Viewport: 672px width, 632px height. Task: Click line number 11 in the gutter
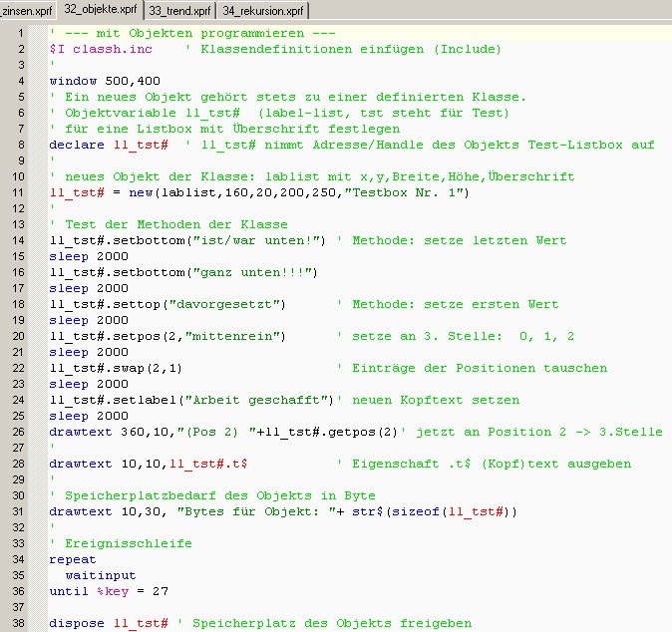(x=19, y=192)
